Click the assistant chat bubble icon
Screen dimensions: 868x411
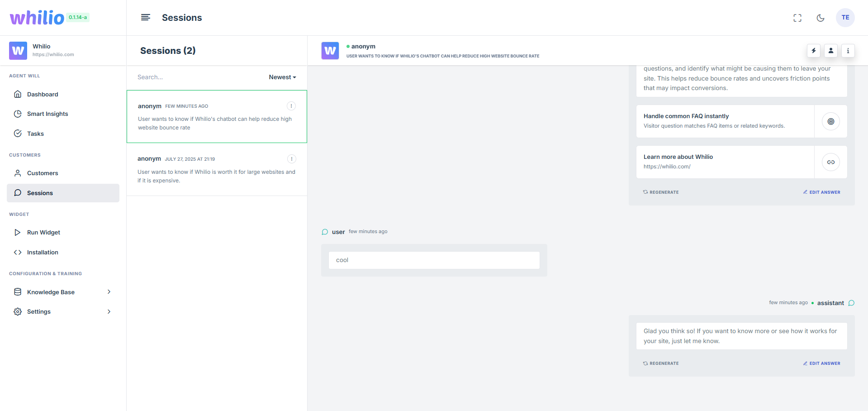tap(851, 303)
